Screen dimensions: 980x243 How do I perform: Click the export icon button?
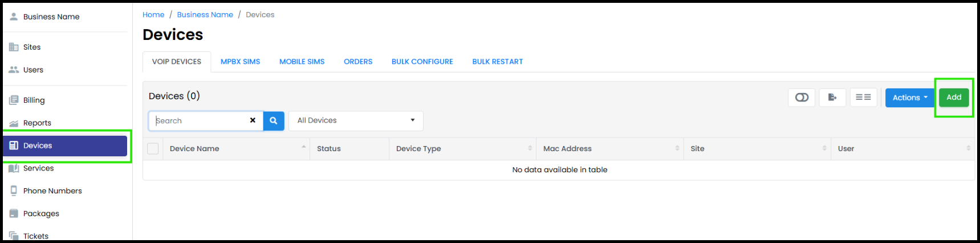832,98
